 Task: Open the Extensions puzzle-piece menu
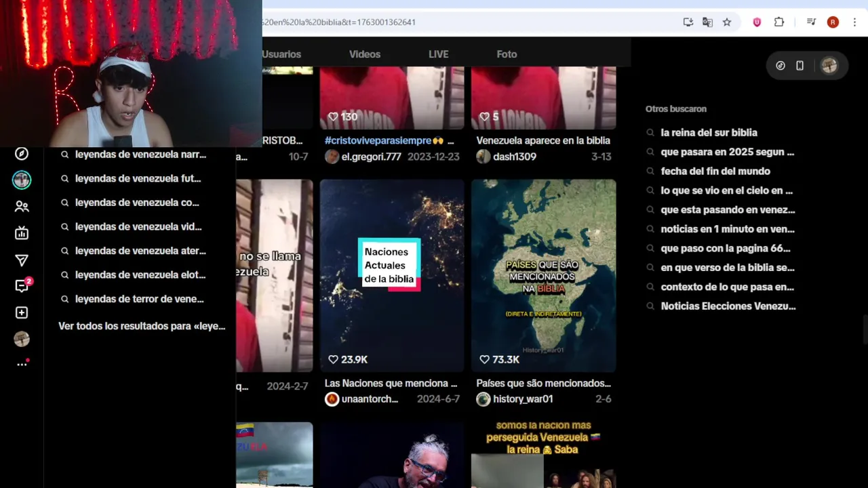pos(779,22)
